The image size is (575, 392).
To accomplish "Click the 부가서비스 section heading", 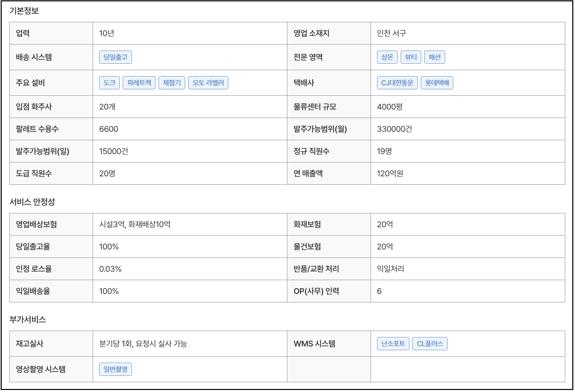I will tap(28, 320).
